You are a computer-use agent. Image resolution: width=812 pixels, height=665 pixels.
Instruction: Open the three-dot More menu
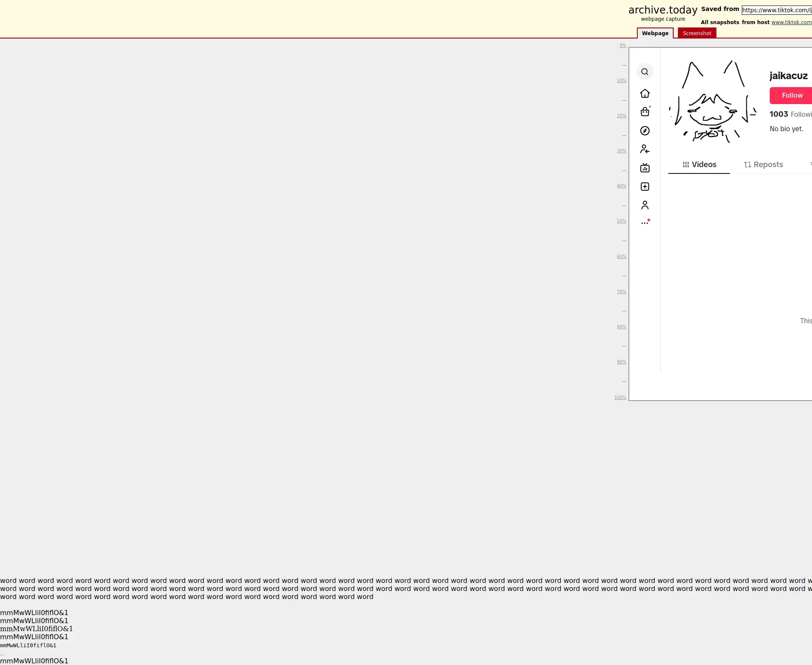645,223
